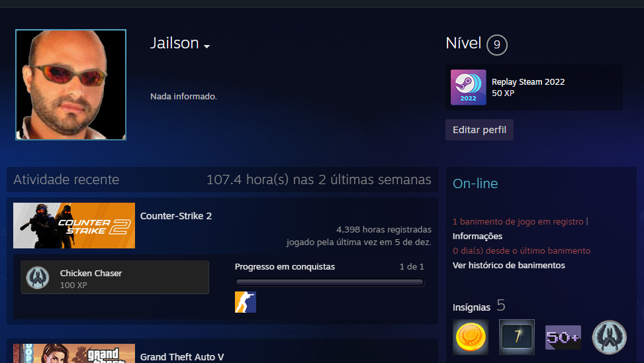
Task: Click the CS emblem badge under Insígnias
Action: tap(609, 337)
